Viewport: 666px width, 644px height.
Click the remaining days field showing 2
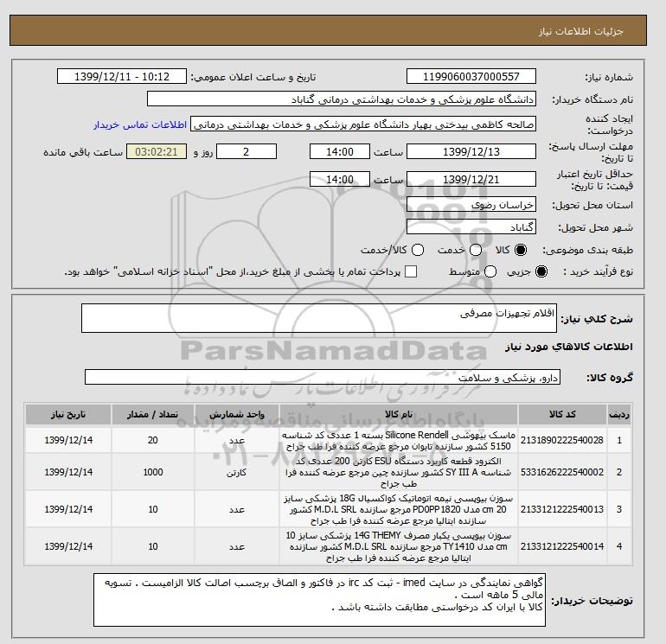pos(247,151)
